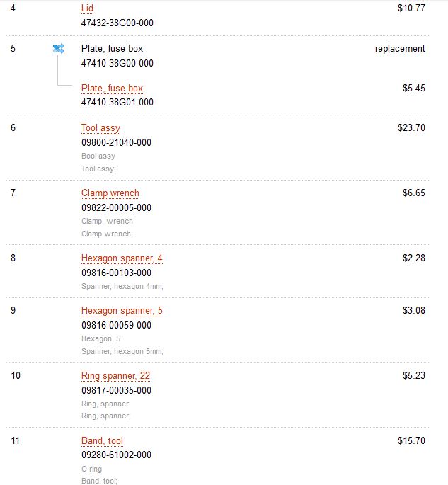Click the $10.77 price of the Lid
This screenshot has height=485, width=448.
pos(411,8)
